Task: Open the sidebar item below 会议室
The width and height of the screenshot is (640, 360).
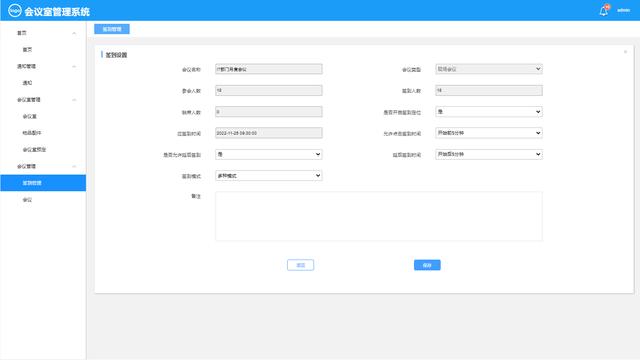Action: (32, 133)
